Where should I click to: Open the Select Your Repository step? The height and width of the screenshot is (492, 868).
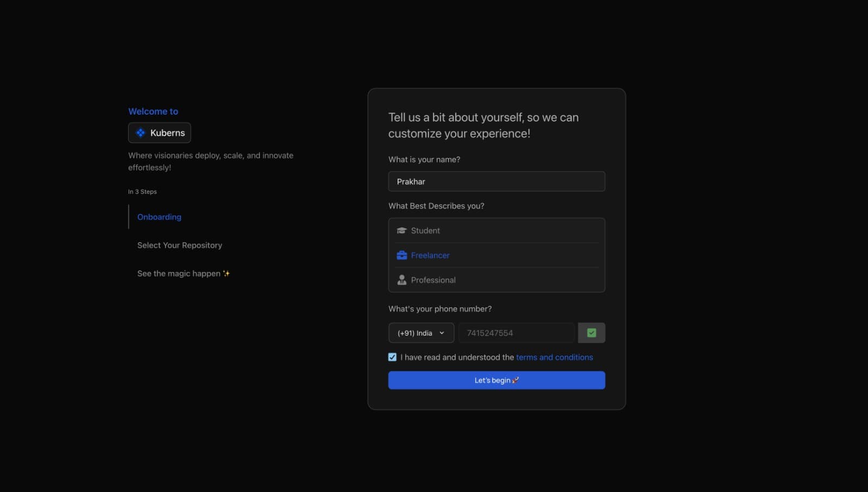click(x=180, y=245)
